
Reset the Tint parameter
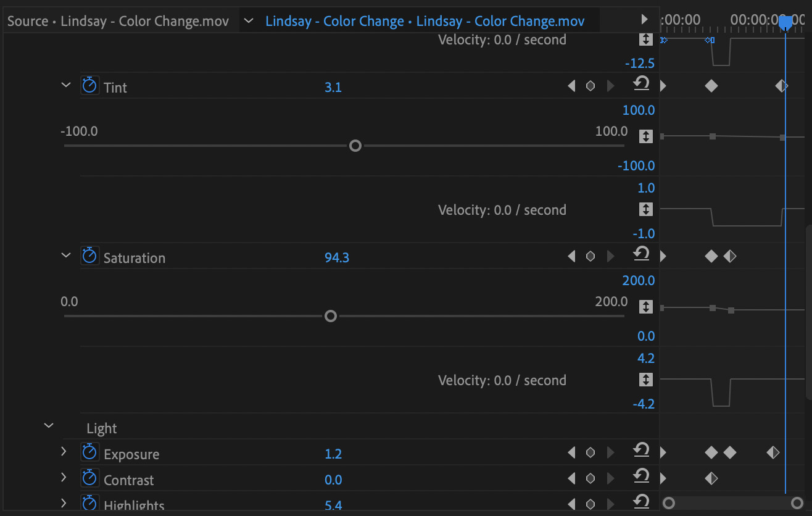tap(642, 83)
